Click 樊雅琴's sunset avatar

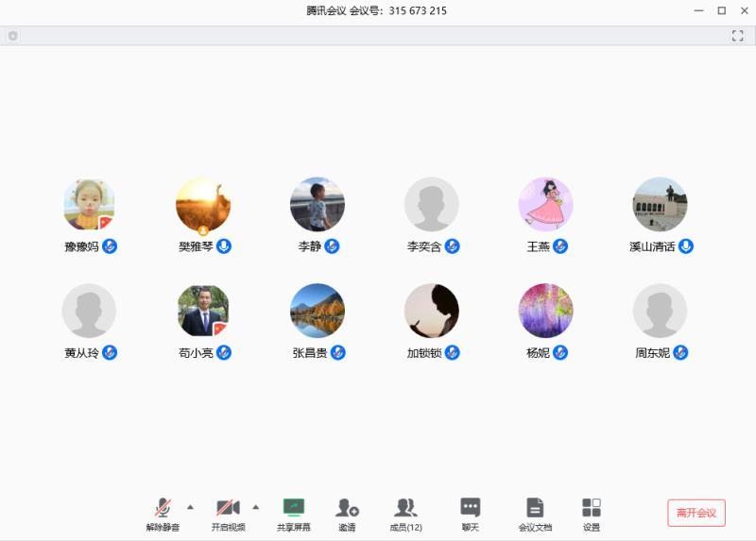203,204
